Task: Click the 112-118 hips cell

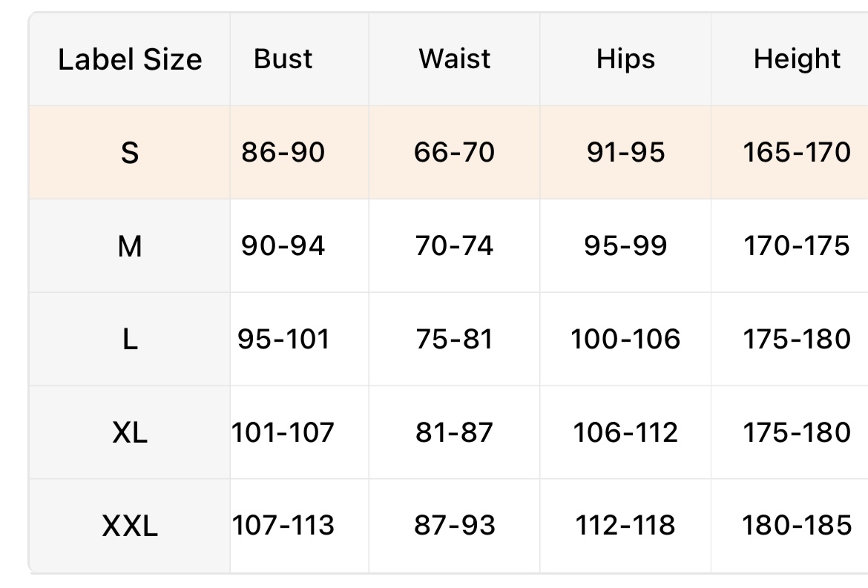Action: (625, 526)
